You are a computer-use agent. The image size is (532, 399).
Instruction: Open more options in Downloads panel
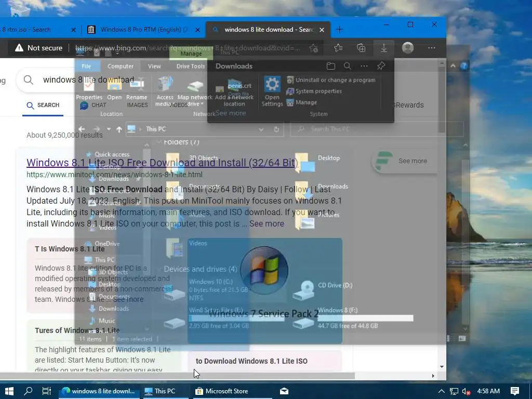pyautogui.click(x=364, y=66)
